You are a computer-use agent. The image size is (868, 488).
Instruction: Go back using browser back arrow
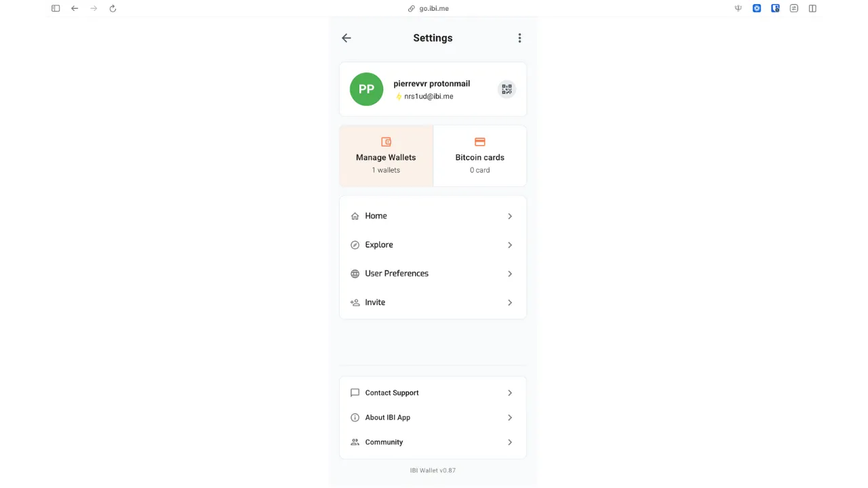(75, 8)
